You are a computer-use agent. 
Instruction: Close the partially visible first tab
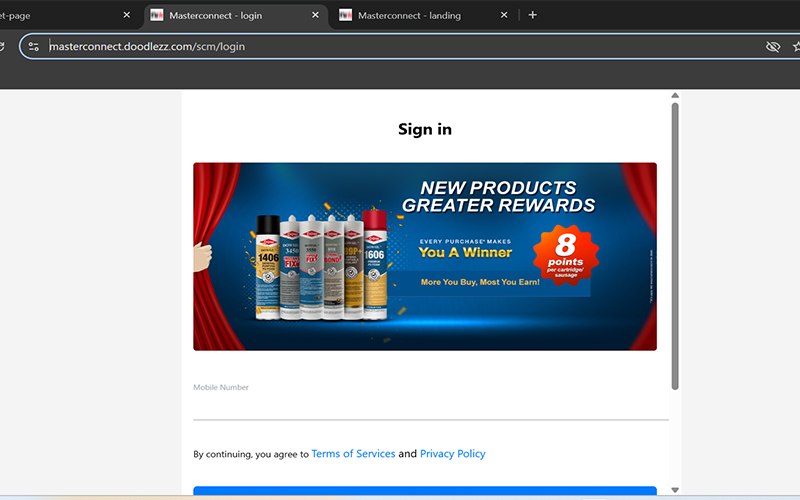127,15
